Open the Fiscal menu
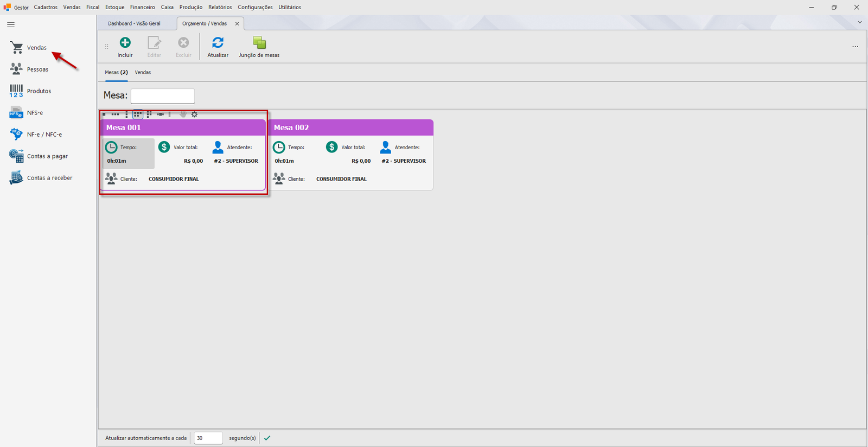The height and width of the screenshot is (447, 868). [x=93, y=7]
